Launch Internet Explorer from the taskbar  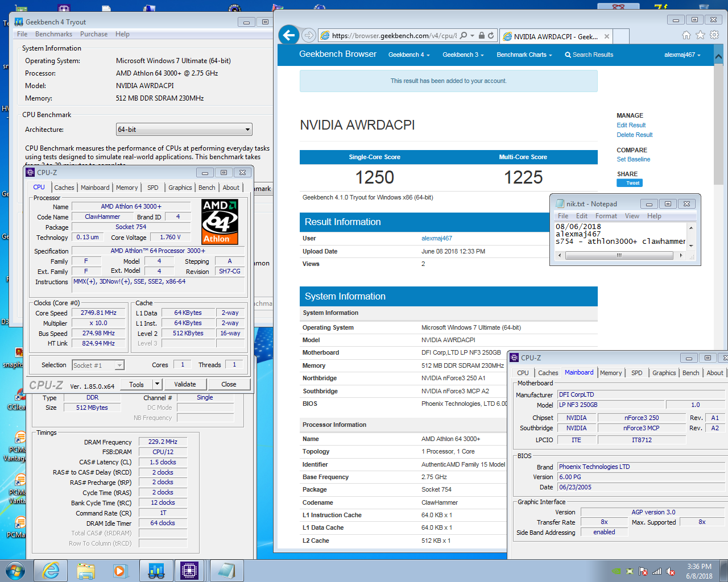[51, 571]
